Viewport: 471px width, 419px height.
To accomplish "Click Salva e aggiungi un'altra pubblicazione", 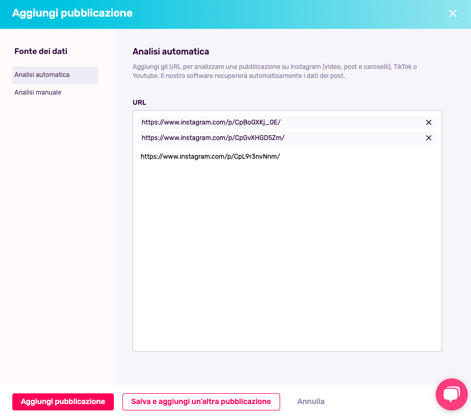I will coord(201,402).
